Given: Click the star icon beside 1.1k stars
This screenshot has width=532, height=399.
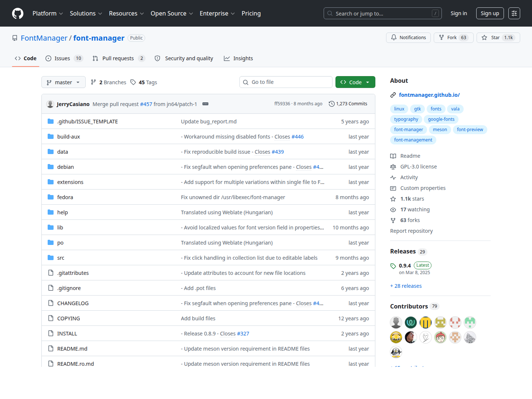Looking at the screenshot, I should tap(393, 199).
